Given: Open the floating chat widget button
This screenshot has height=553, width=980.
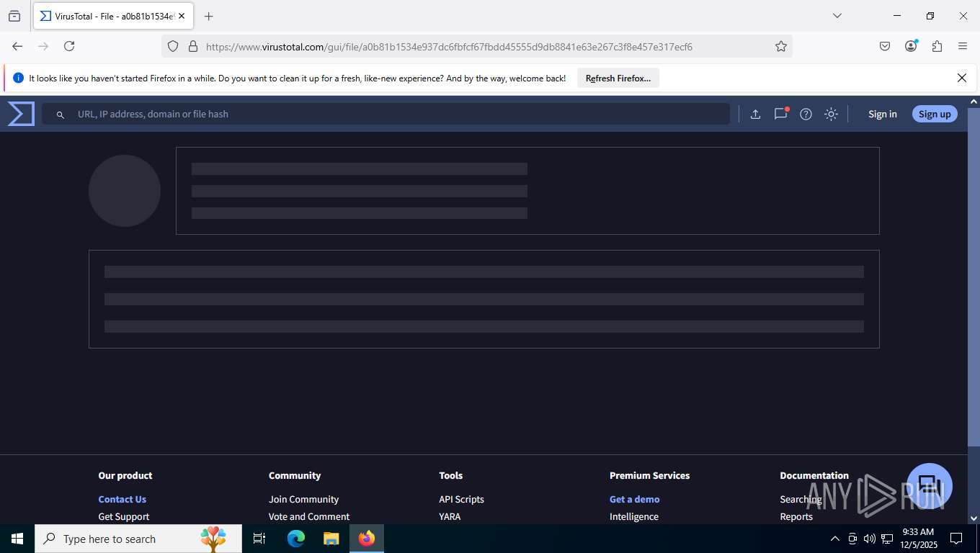Looking at the screenshot, I should [930, 486].
